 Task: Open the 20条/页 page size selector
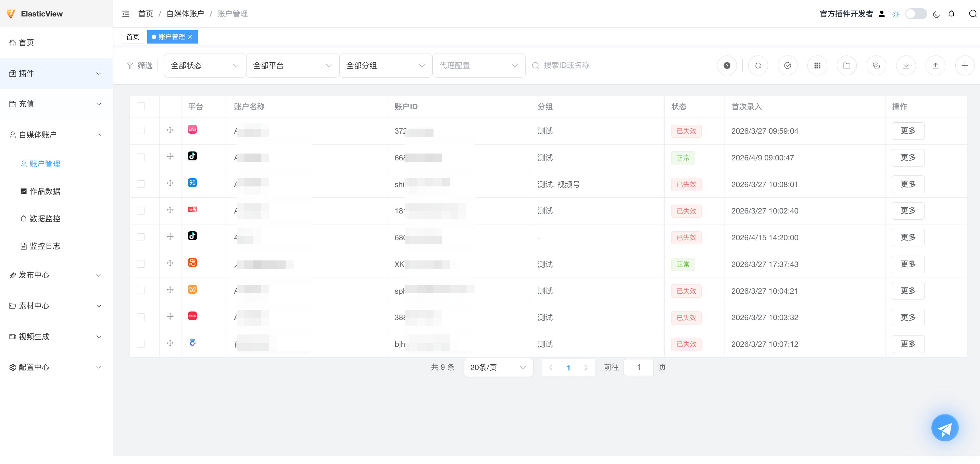tap(498, 367)
